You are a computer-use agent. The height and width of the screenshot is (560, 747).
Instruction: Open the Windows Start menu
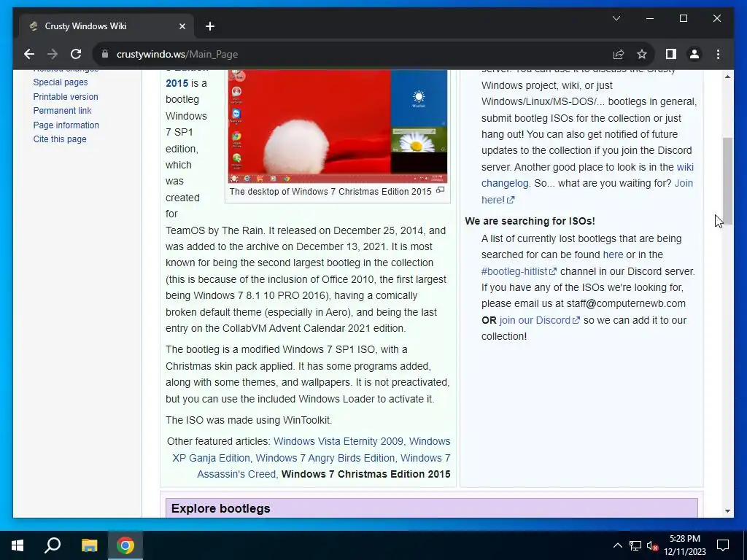[18, 545]
